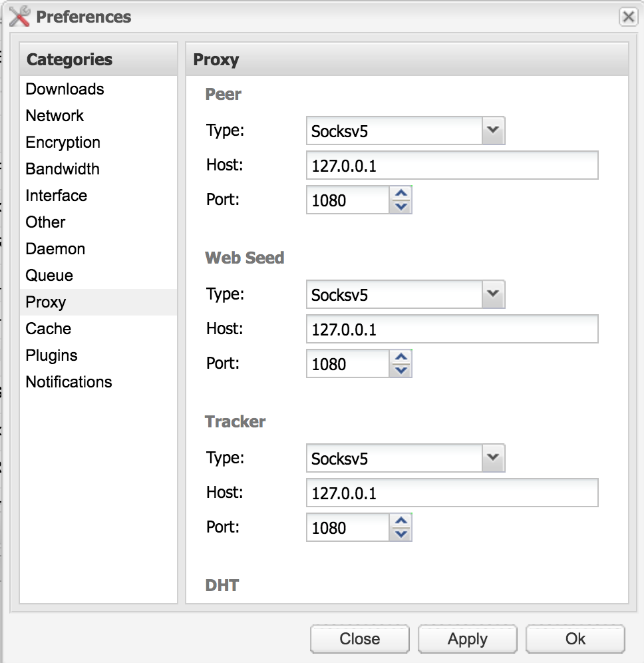Select the Downloads category
644x663 pixels.
click(65, 89)
